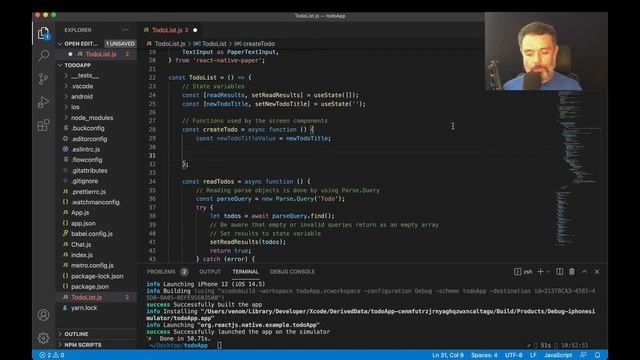The image size is (640, 360).
Task: Open package-lock.json file
Action: coord(96,276)
